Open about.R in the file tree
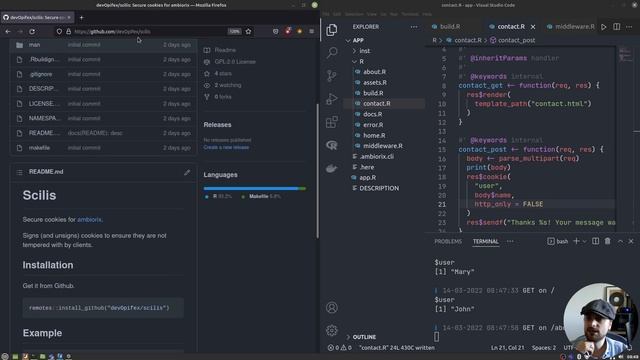This screenshot has height=360, width=640. 374,72
